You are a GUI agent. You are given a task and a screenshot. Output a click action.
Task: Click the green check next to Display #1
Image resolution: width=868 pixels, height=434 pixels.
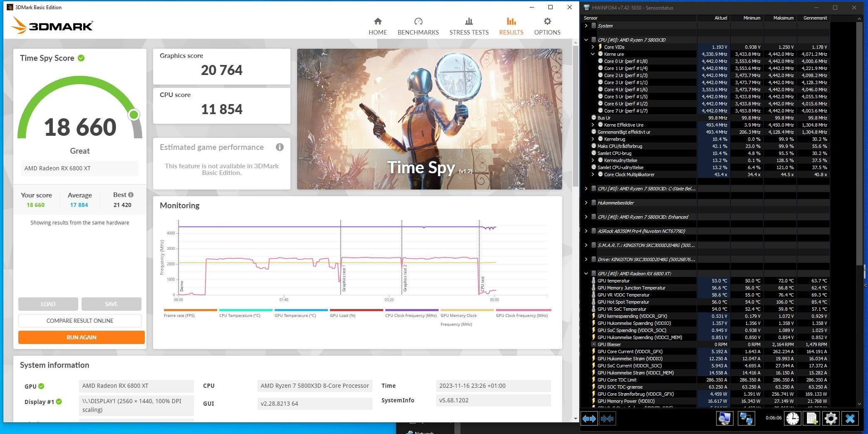tap(59, 402)
